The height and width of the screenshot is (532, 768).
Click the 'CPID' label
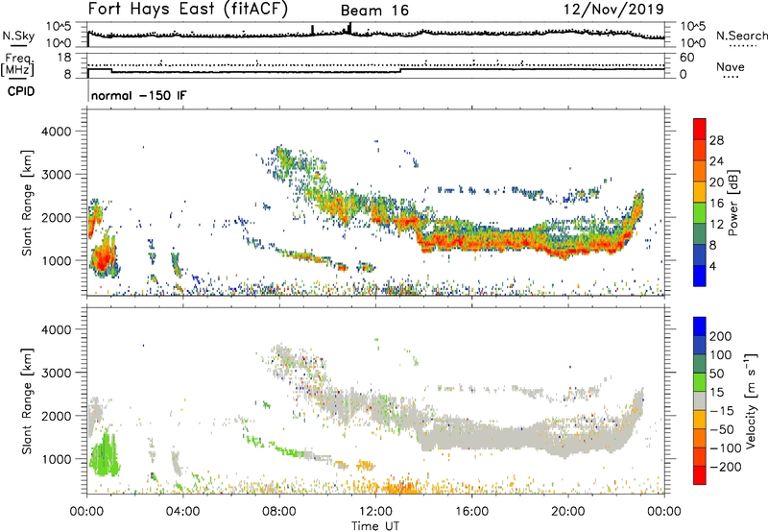click(21, 91)
